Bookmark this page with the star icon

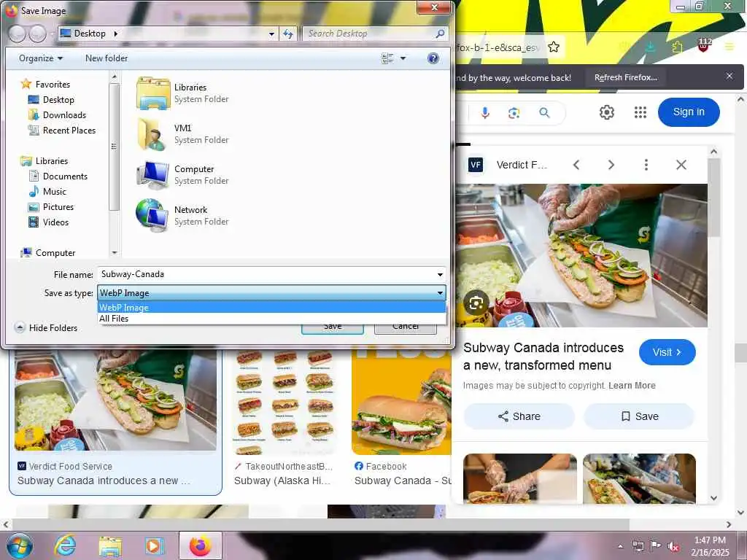[x=553, y=47]
